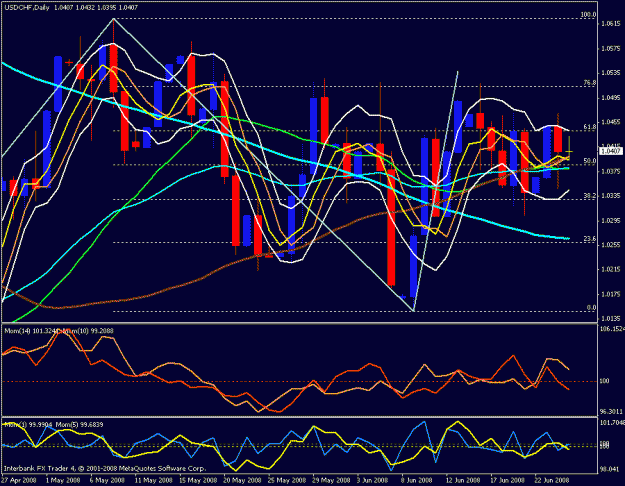Image resolution: width=625 pixels, height=486 pixels.
Task: Select the 100.0 Fibonacci level label
Action: 588,15
